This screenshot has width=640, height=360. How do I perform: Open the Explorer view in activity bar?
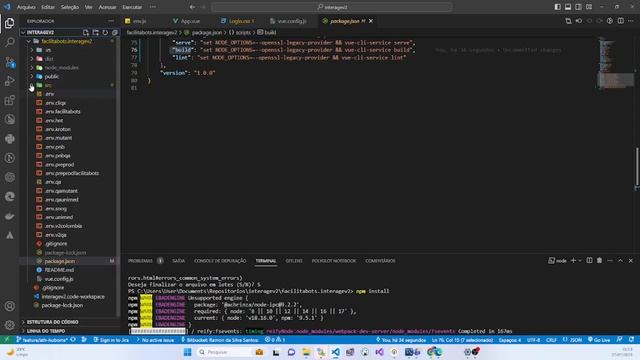coord(9,23)
